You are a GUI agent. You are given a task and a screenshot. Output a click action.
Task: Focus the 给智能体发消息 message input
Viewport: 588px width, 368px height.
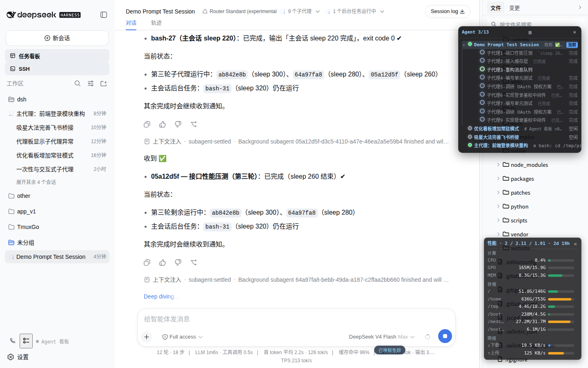click(x=296, y=319)
